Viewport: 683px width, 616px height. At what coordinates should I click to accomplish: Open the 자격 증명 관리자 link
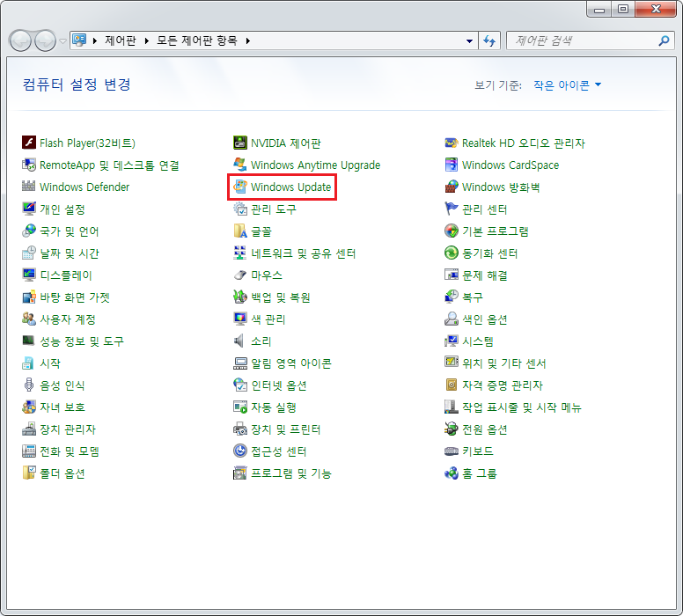[502, 385]
